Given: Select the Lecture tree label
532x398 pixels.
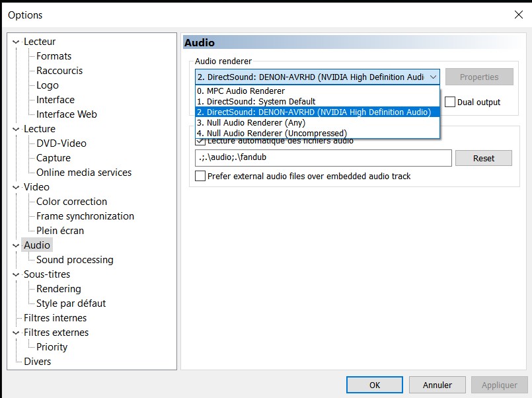Looking at the screenshot, I should click(x=40, y=129).
